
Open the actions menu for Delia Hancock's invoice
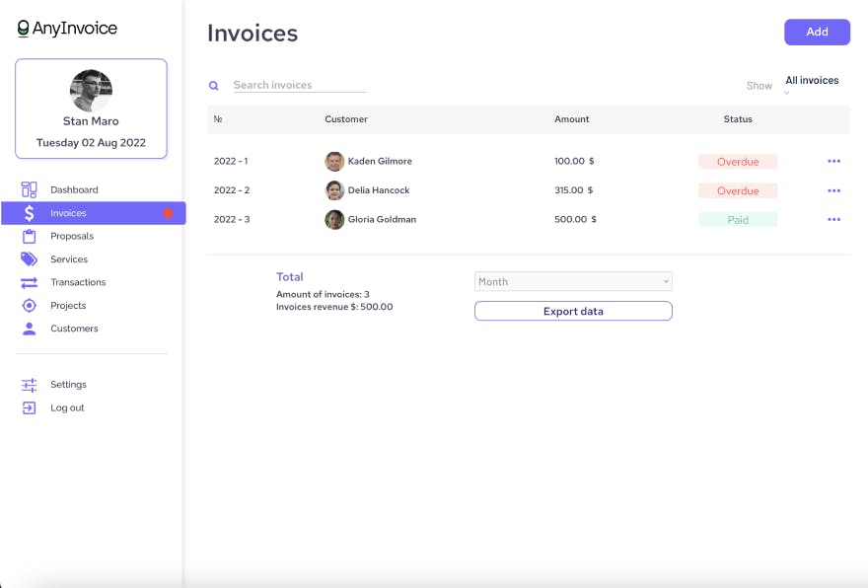click(834, 189)
